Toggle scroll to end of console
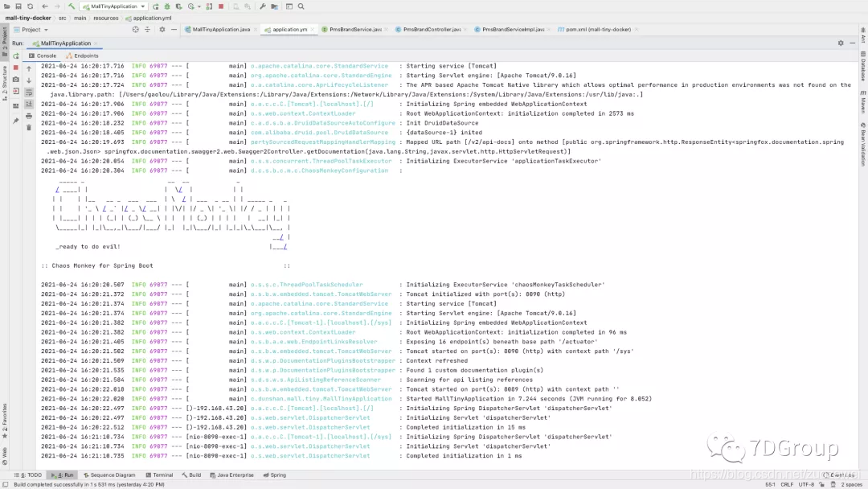The height and width of the screenshot is (489, 868). click(x=29, y=104)
